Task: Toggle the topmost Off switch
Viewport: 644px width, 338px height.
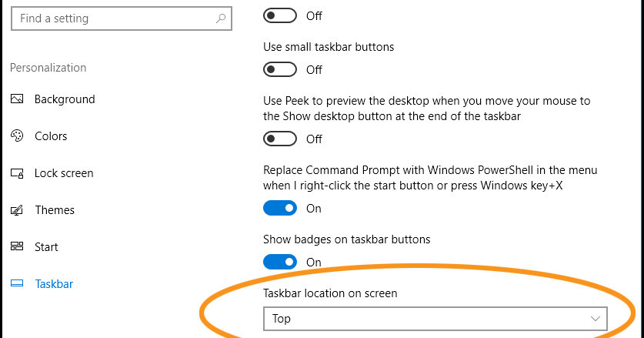Action: pyautogui.click(x=279, y=15)
